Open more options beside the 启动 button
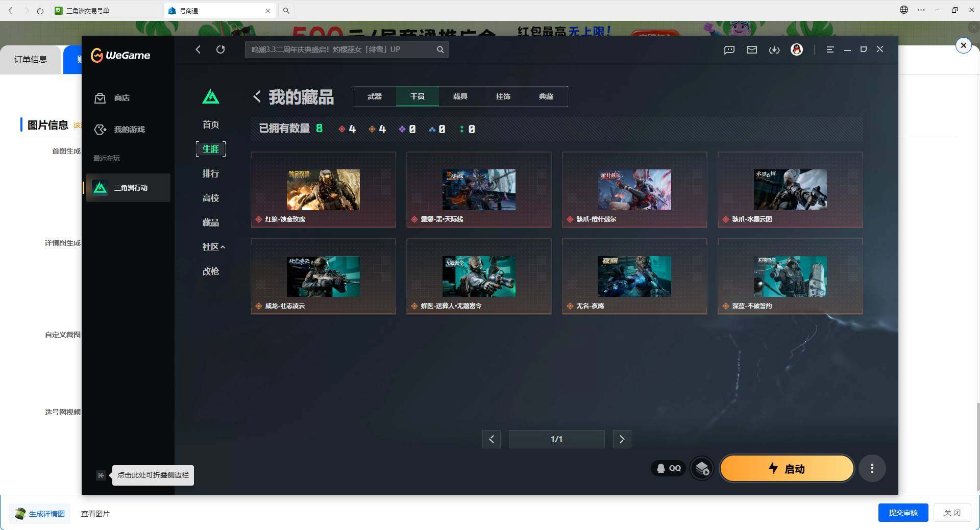Image resolution: width=980 pixels, height=530 pixels. click(872, 468)
